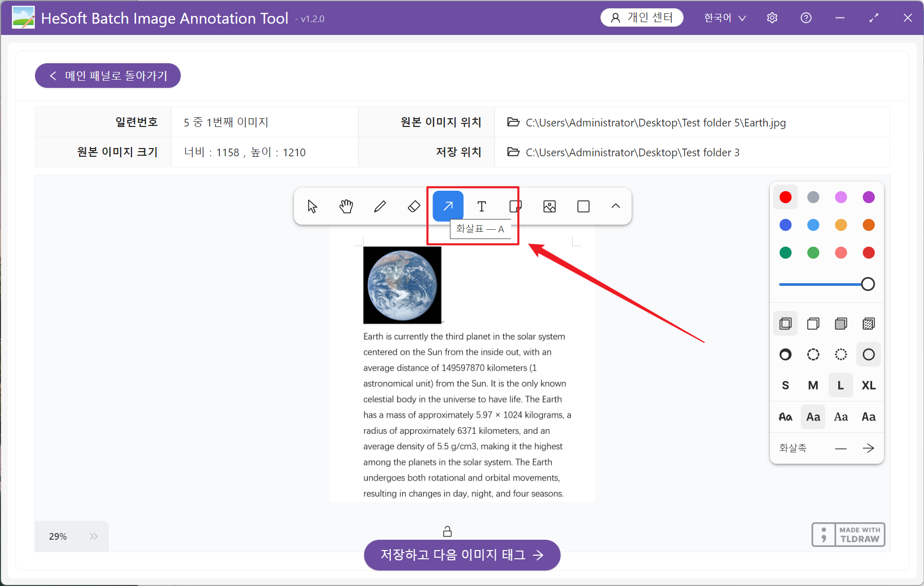Set size to M

(x=813, y=385)
